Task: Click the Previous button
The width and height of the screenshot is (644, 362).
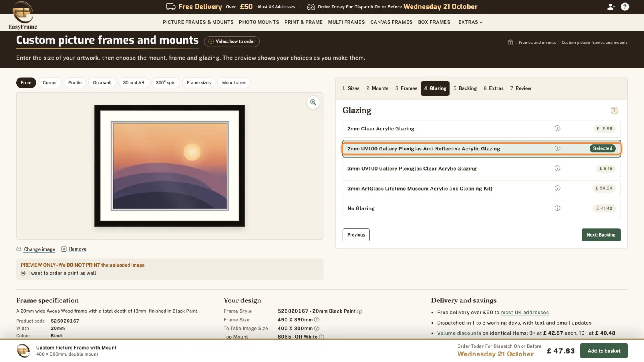Action: point(356,235)
